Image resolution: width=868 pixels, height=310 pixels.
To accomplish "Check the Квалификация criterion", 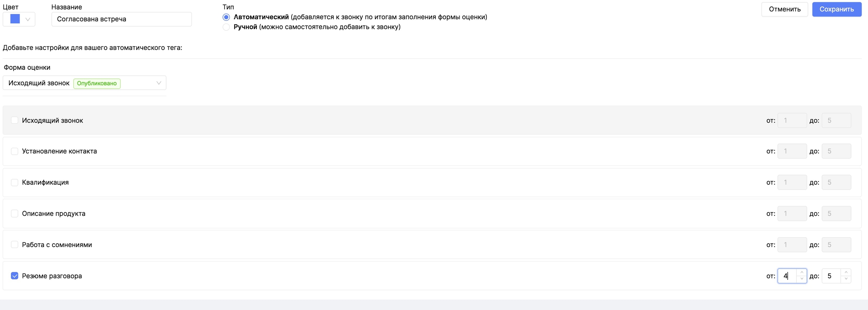I will pos(15,183).
